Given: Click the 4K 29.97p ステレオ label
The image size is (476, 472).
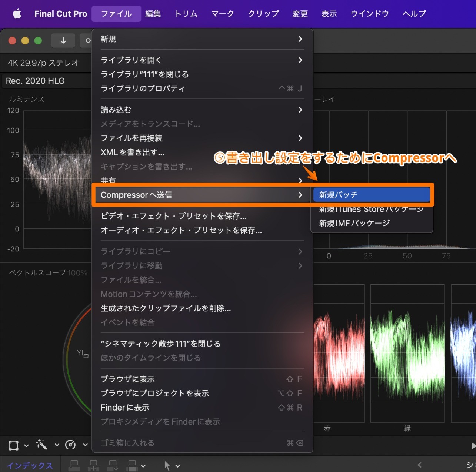Looking at the screenshot, I should pos(43,63).
